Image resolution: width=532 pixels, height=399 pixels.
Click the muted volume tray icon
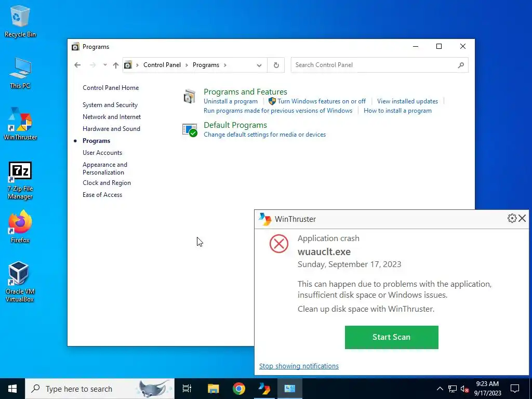[465, 389]
